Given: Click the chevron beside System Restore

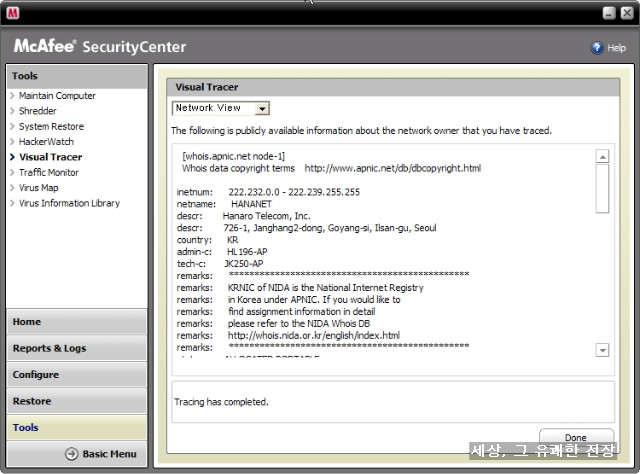Looking at the screenshot, I should coord(12,127).
